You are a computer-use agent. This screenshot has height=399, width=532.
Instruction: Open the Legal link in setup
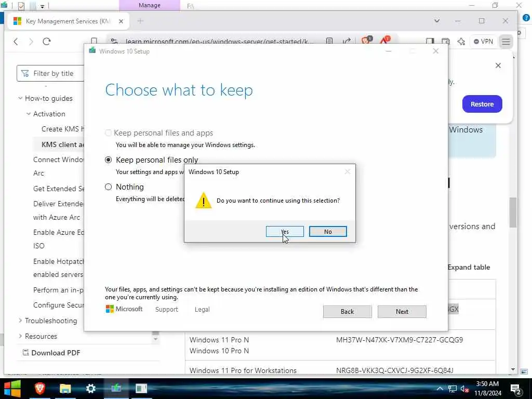202,310
